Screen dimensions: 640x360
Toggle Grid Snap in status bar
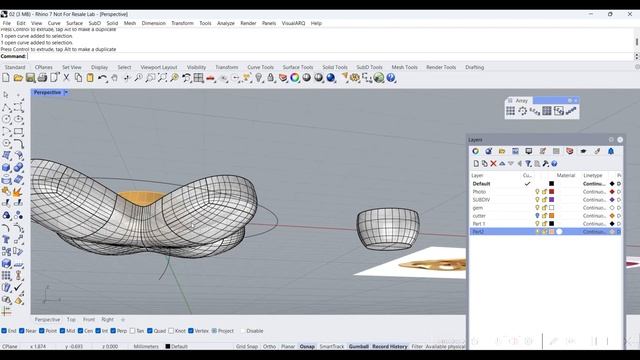pyautogui.click(x=247, y=346)
